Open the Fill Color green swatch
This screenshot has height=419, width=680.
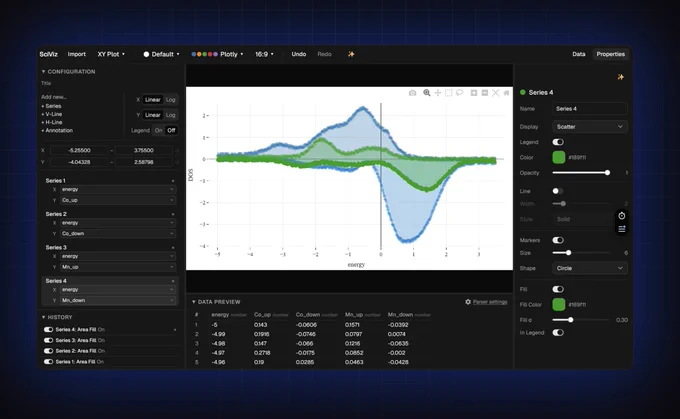point(559,304)
